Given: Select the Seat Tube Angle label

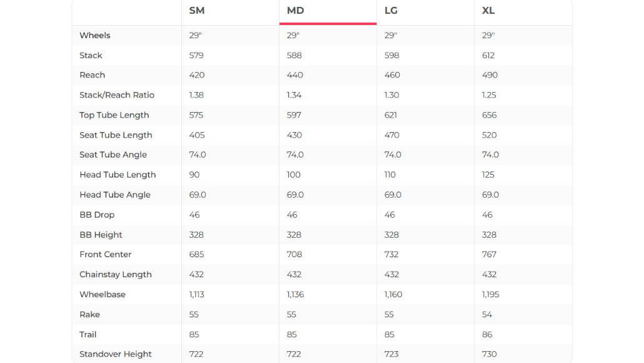Looking at the screenshot, I should point(113,155).
